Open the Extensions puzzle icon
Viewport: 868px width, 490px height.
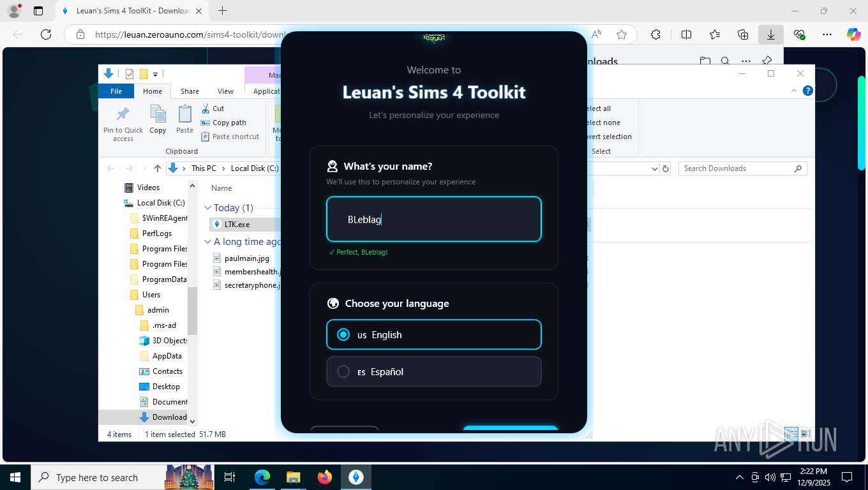[655, 34]
